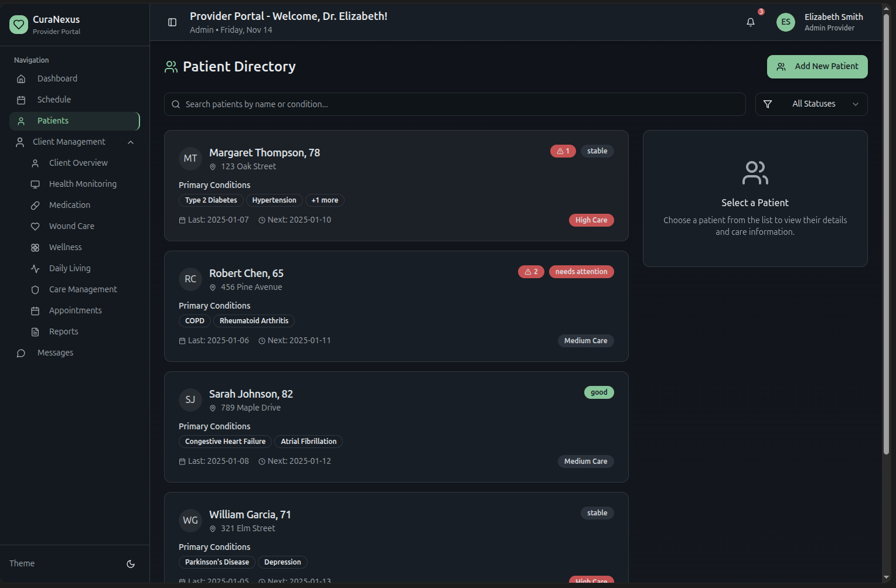Screen dimensions: 896x588
Task: Toggle the dark theme moon switch
Action: coord(131,564)
